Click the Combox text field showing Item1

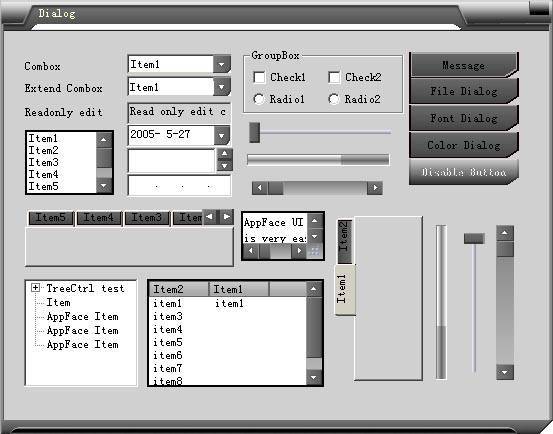tap(171, 64)
